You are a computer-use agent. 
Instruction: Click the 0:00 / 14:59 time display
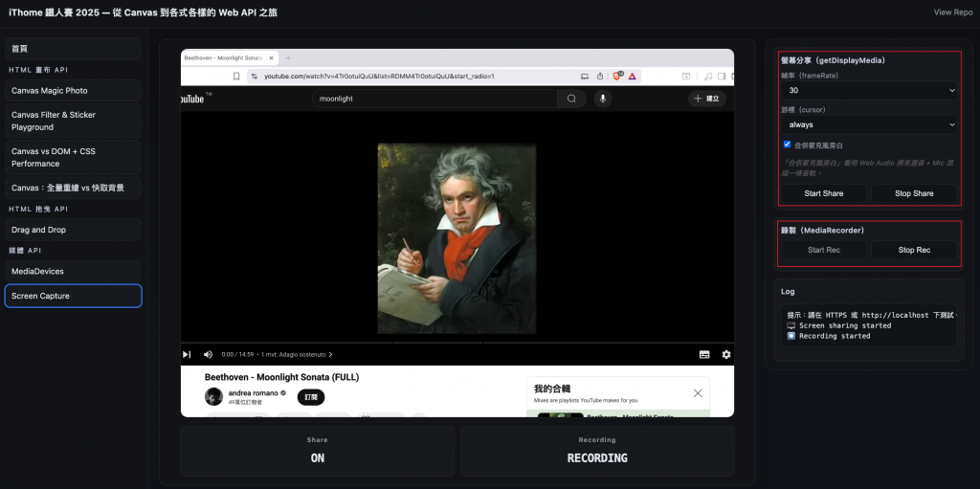coord(237,355)
